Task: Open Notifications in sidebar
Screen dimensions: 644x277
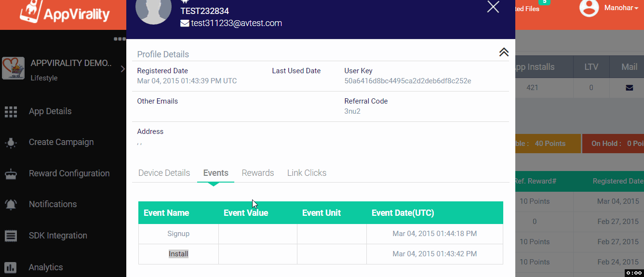Action: [x=53, y=204]
